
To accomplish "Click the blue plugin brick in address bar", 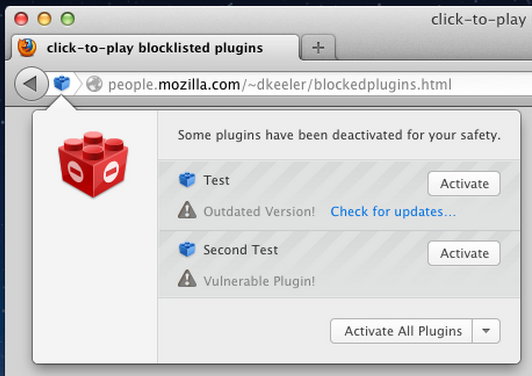I will 62,83.
